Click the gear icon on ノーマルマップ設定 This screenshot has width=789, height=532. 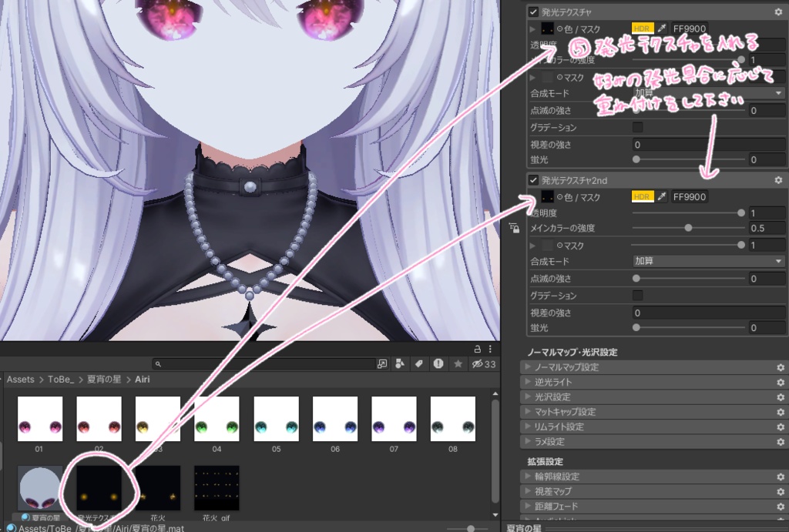point(781,366)
